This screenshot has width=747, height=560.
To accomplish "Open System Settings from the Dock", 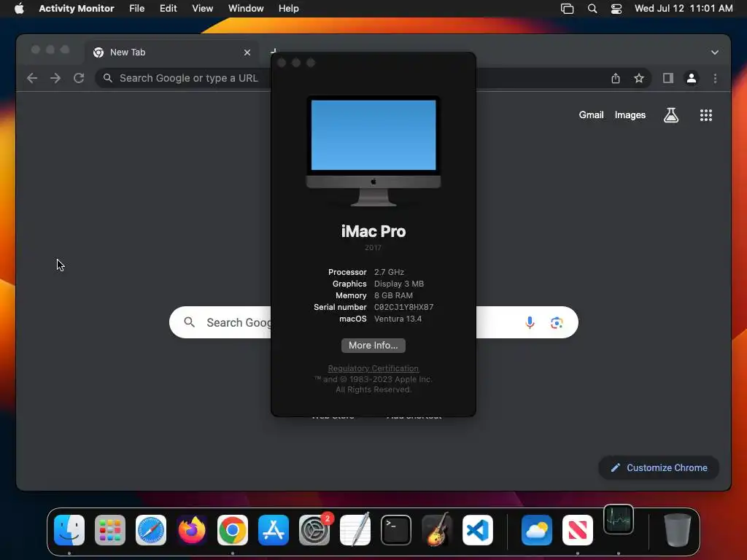I will [314, 530].
